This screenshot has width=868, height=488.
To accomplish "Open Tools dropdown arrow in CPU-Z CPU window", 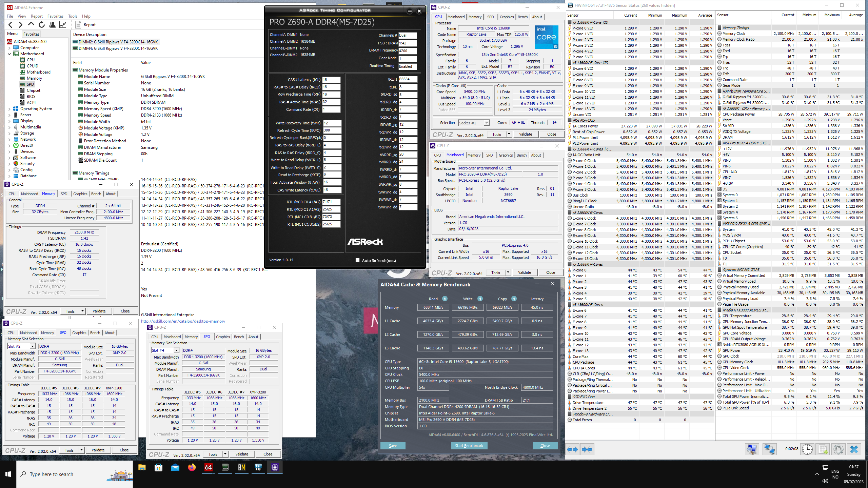I will click(x=509, y=134).
